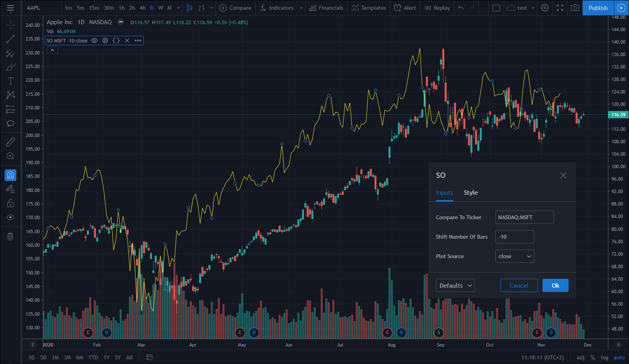Select the speech balloon annotation tool

click(11, 123)
